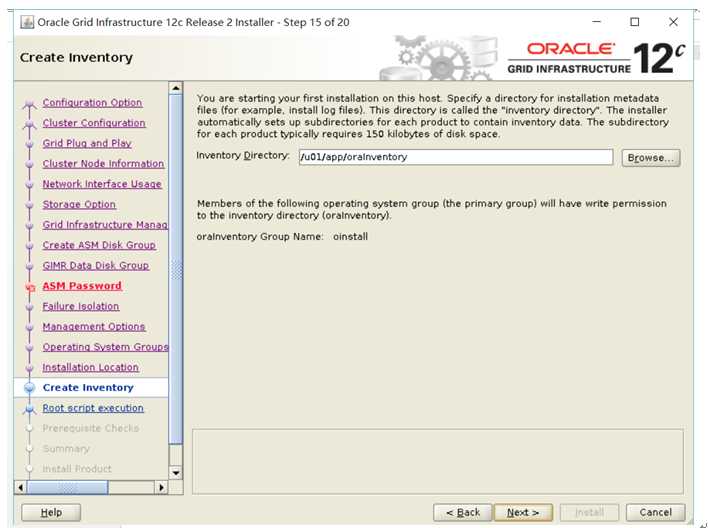This screenshot has width=708, height=528.
Task: Browse for an inventory directory
Action: 651,158
